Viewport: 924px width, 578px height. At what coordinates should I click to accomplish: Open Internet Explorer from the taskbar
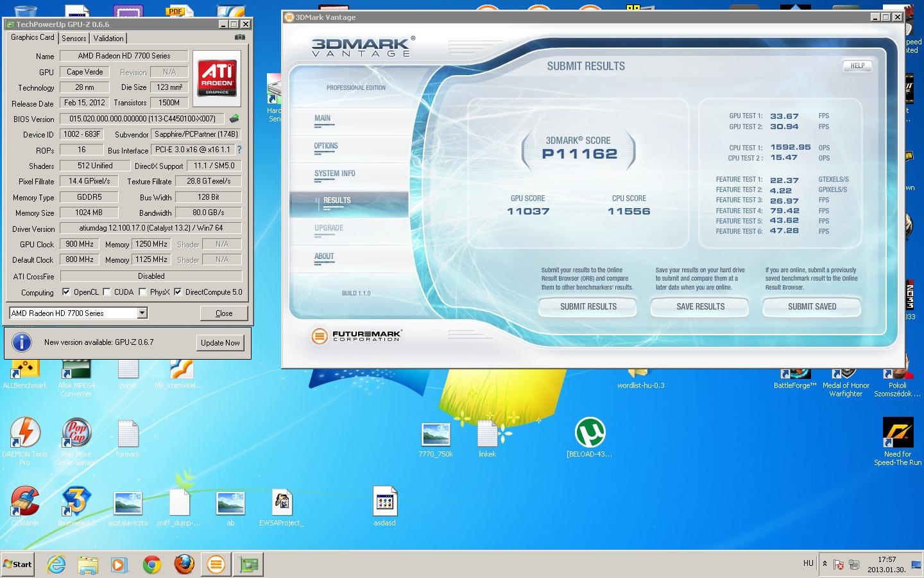[56, 565]
